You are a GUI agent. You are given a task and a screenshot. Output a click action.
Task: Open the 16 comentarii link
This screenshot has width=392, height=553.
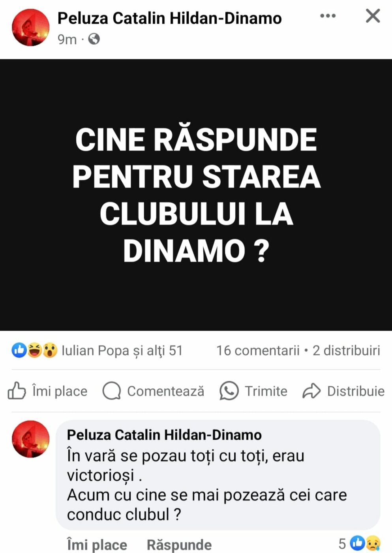pos(258,350)
